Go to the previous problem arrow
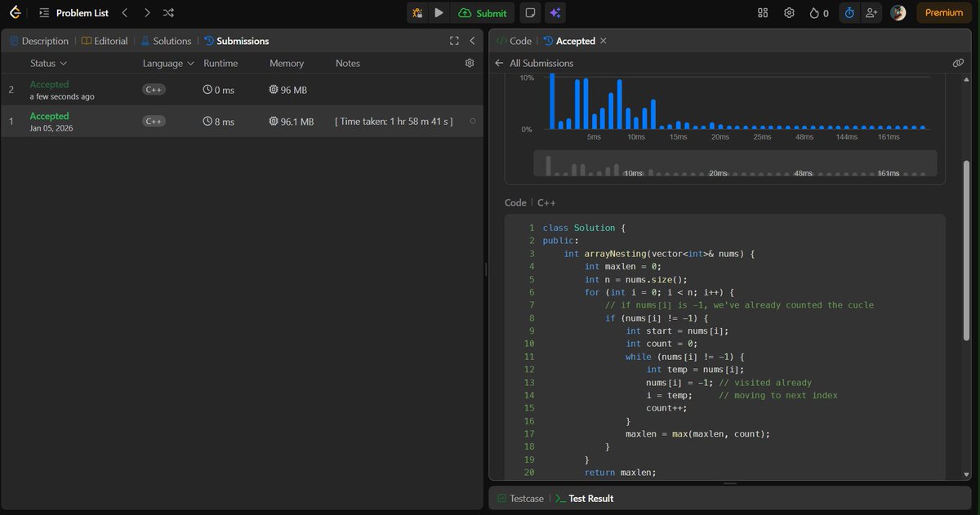The image size is (980, 515). coord(124,13)
